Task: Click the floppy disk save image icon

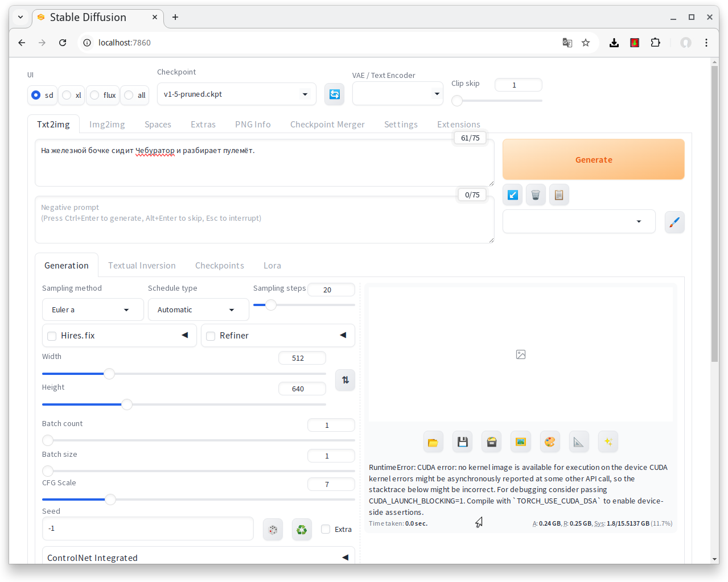Action: (463, 442)
